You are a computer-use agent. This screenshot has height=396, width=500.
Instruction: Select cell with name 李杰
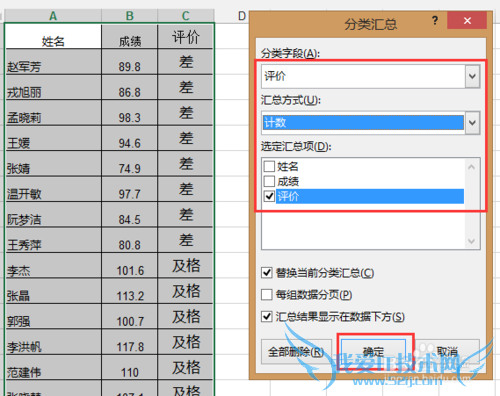click(x=53, y=265)
